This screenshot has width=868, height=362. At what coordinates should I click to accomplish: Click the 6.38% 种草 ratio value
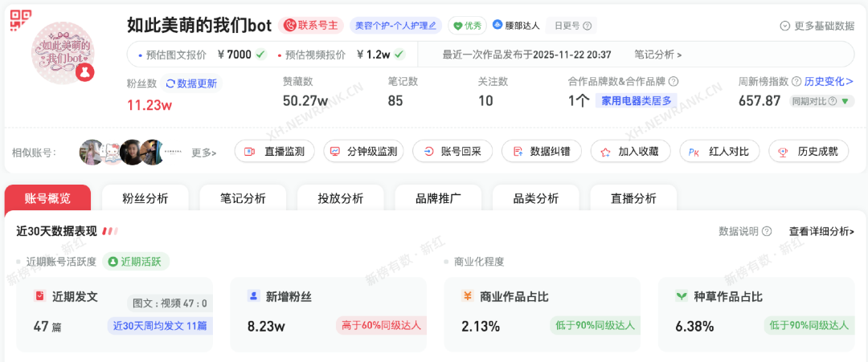pos(694,326)
